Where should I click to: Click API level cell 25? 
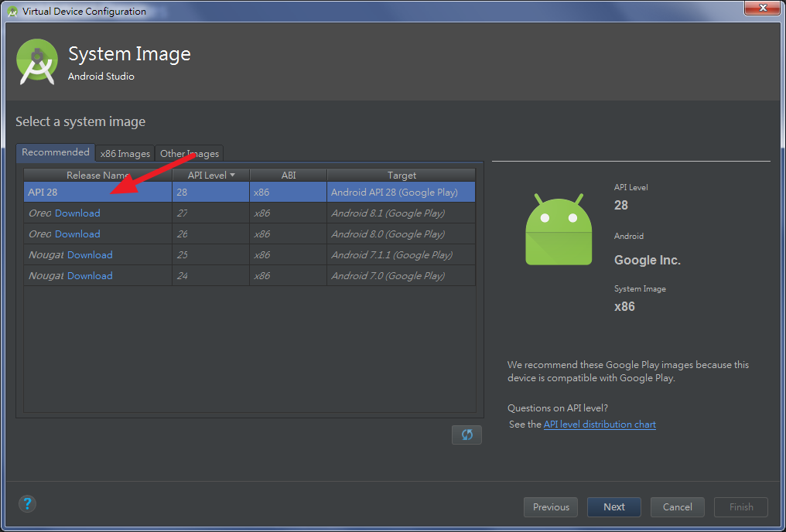tap(211, 255)
